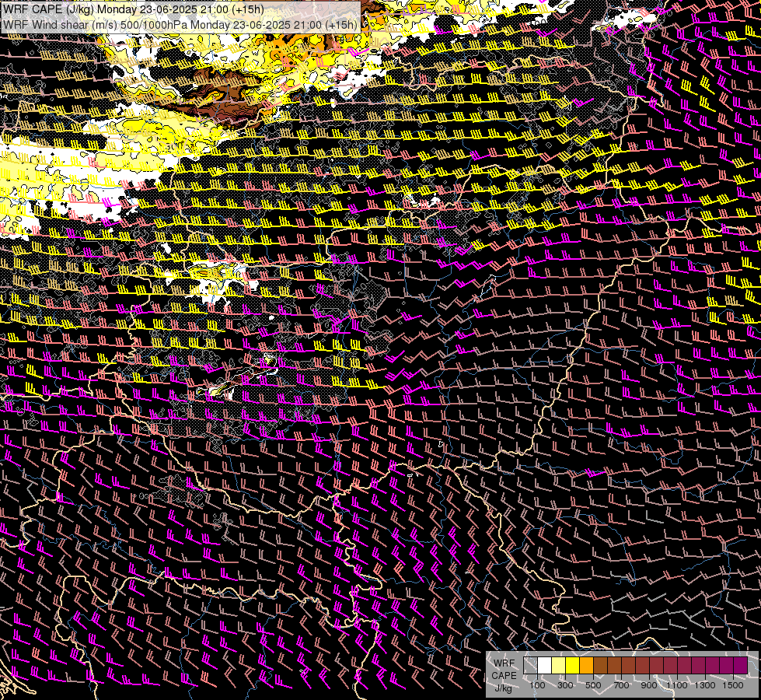Click the WRF CAPE title line
The height and width of the screenshot is (700, 761).
click(134, 9)
